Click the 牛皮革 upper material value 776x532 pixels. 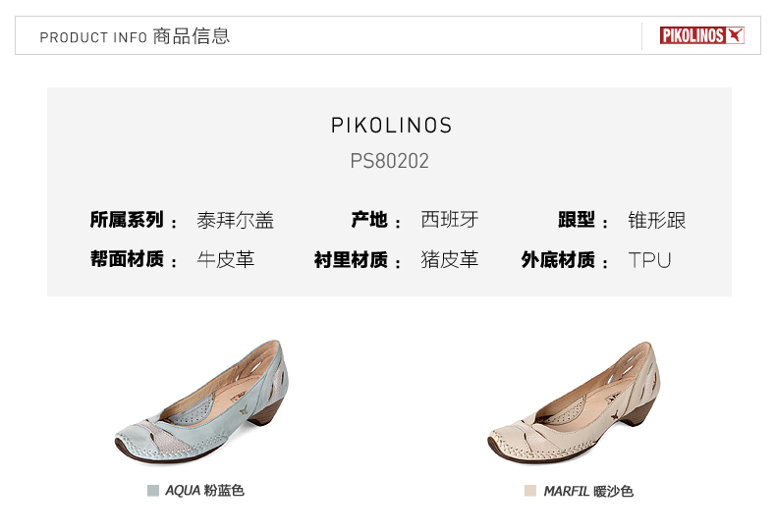pyautogui.click(x=226, y=259)
